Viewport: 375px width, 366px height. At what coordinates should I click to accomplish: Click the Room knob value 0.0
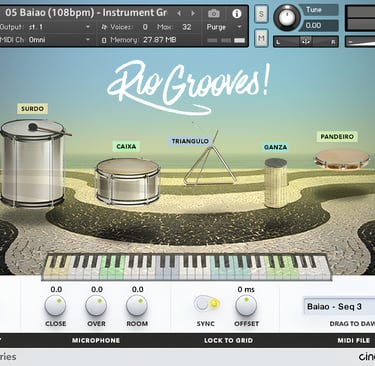(x=138, y=289)
